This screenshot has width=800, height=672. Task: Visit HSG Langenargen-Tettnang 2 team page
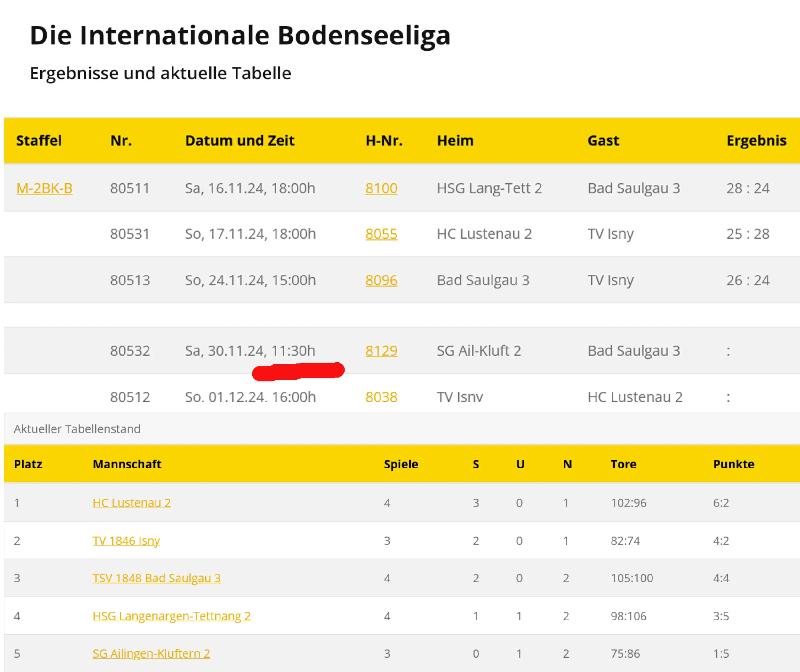pyautogui.click(x=172, y=616)
